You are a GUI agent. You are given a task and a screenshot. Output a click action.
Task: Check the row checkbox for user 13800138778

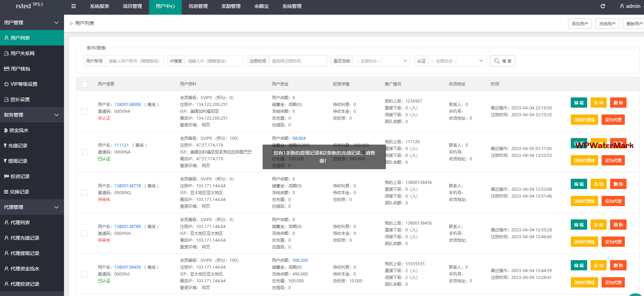(85, 193)
